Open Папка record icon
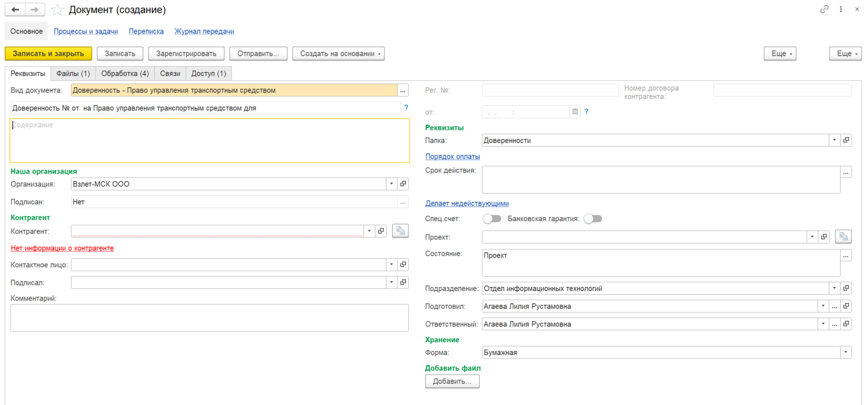The image size is (868, 405). (x=846, y=140)
